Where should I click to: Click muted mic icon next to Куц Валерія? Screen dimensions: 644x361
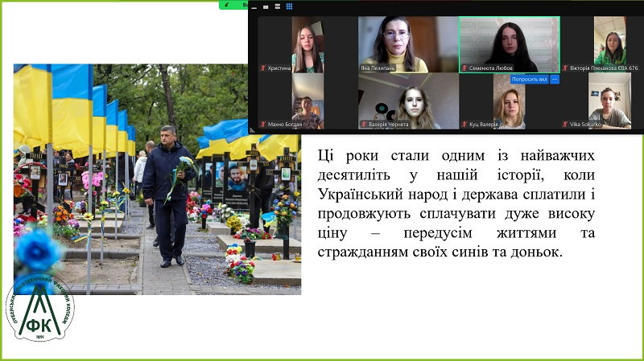(464, 124)
